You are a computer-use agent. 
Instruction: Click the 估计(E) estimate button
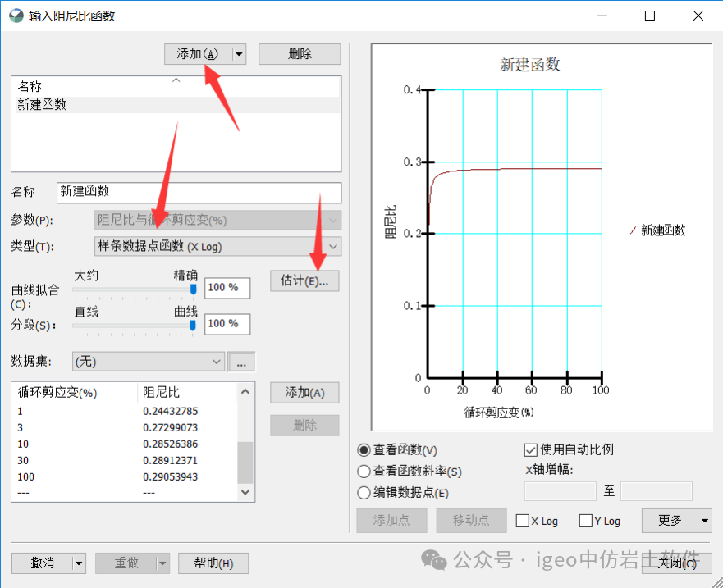304,281
